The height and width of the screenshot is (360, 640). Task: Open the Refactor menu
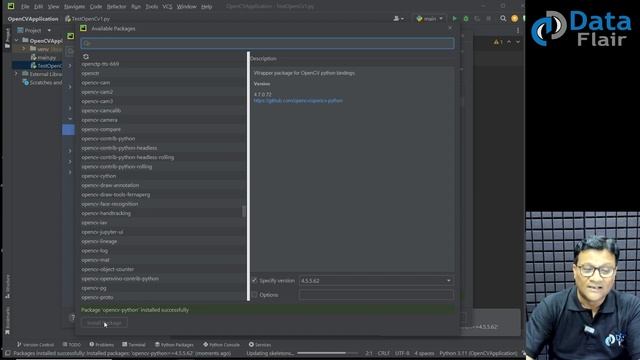116,7
